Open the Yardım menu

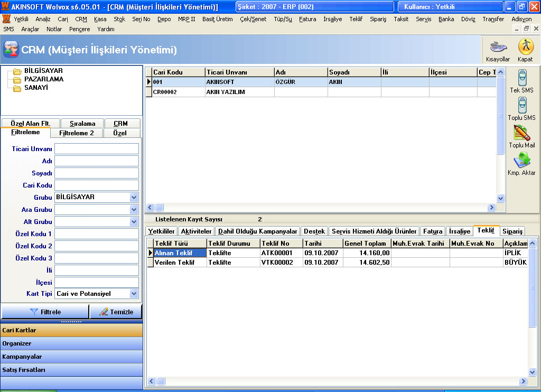pos(106,29)
